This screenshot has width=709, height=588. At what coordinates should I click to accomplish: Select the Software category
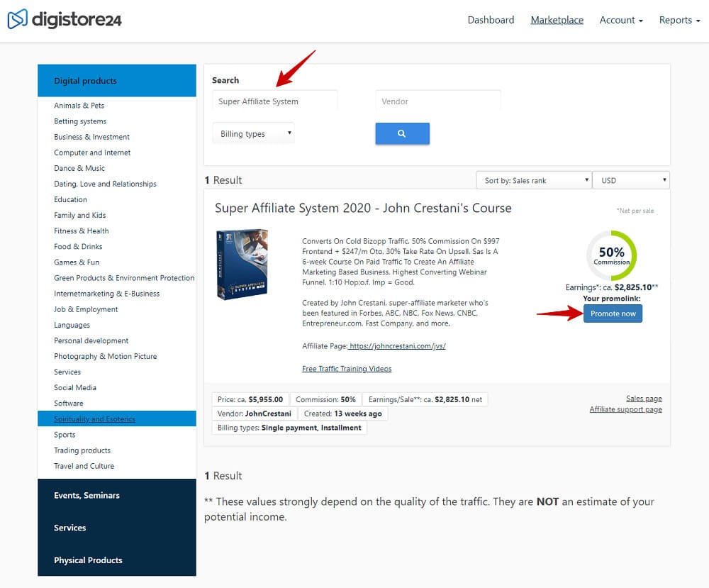(69, 404)
